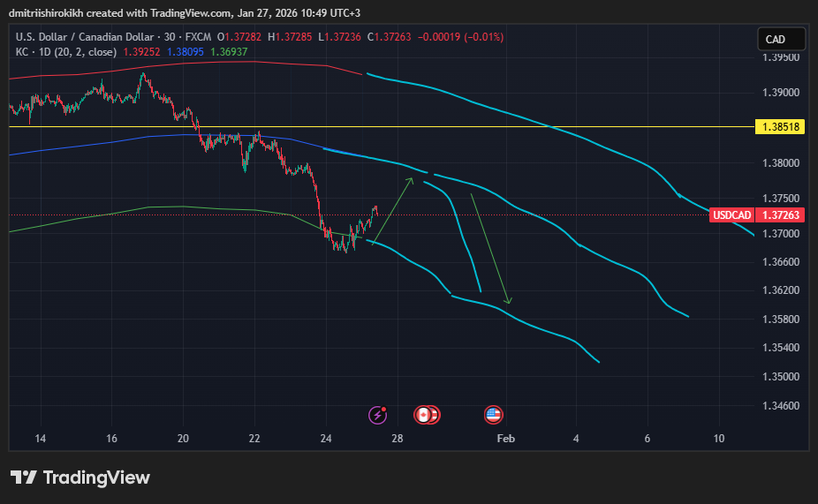
Task: Click the 4 date axis label
Action: 576,439
